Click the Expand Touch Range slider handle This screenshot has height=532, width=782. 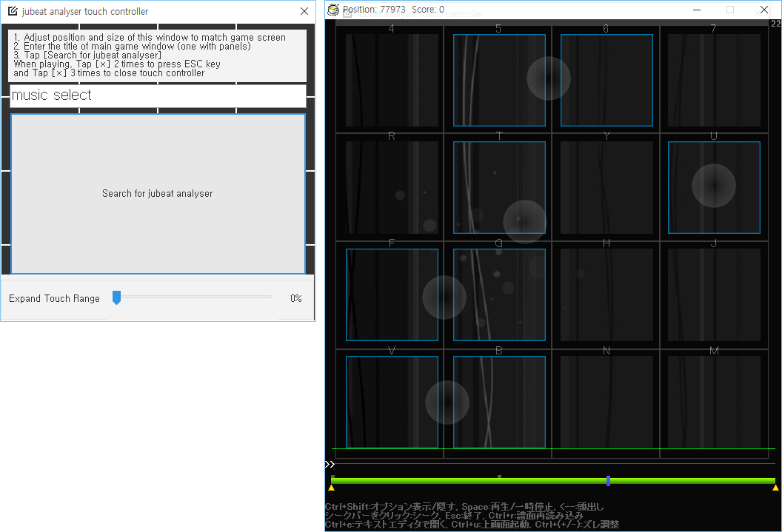(x=117, y=297)
